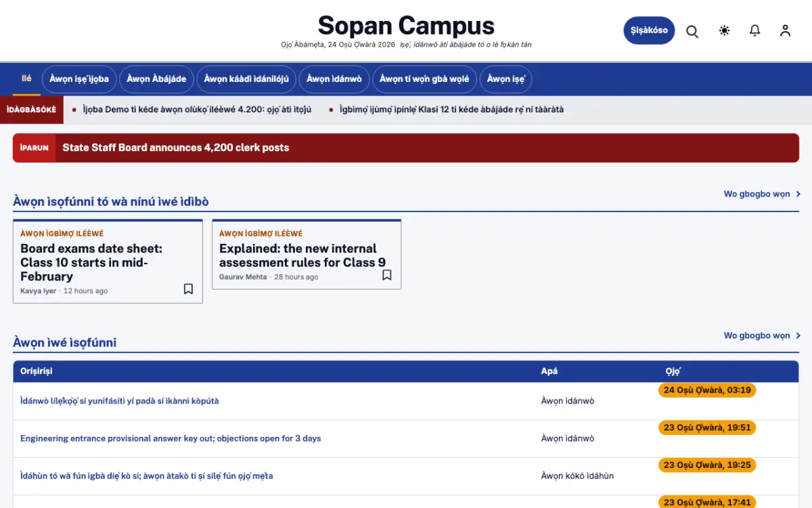The height and width of the screenshot is (508, 812).
Task: Toggle the light/dark theme sun icon
Action: (x=725, y=30)
